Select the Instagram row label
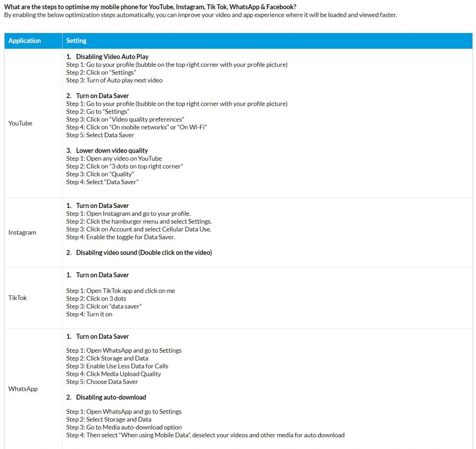The height and width of the screenshot is (449, 476). click(22, 232)
